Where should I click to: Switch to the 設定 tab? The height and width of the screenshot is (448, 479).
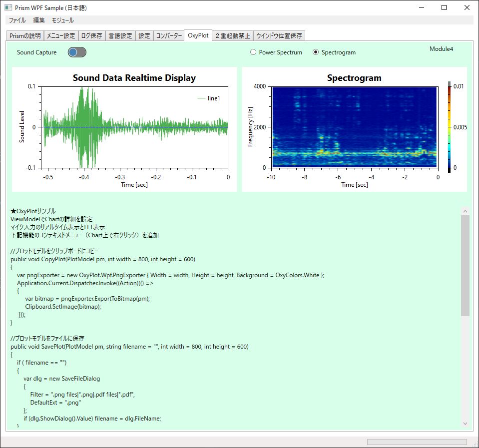tap(144, 36)
